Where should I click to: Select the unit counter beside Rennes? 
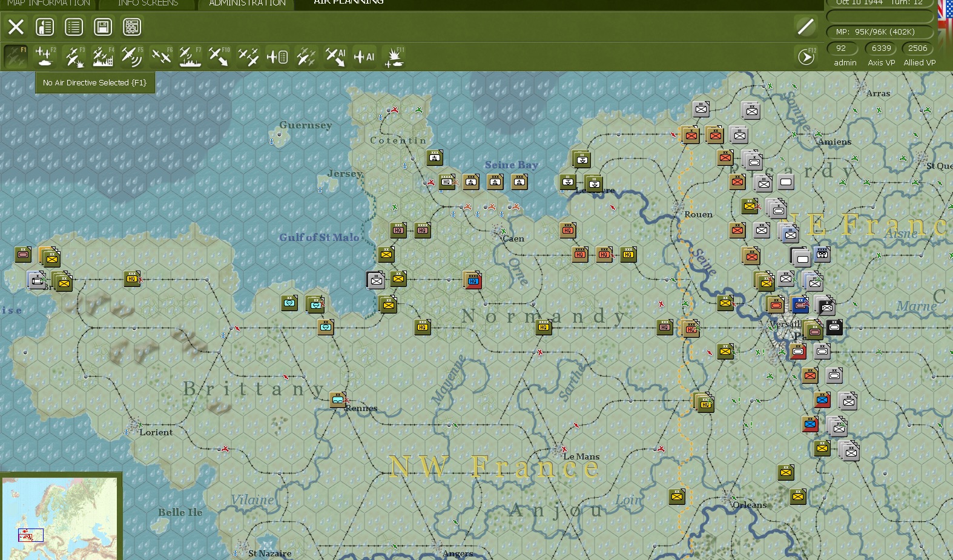pos(338,400)
